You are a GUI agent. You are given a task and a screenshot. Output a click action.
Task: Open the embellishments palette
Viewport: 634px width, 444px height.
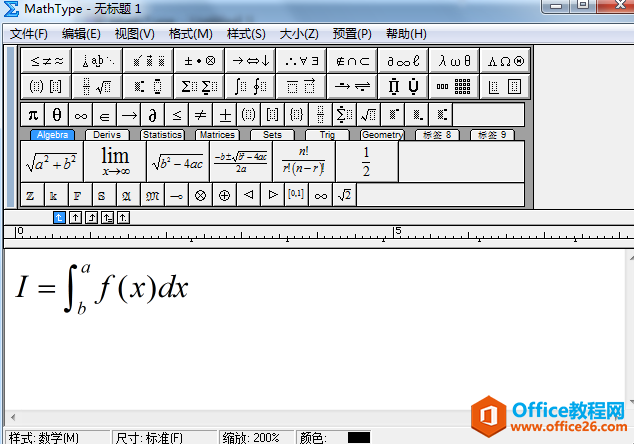[148, 61]
